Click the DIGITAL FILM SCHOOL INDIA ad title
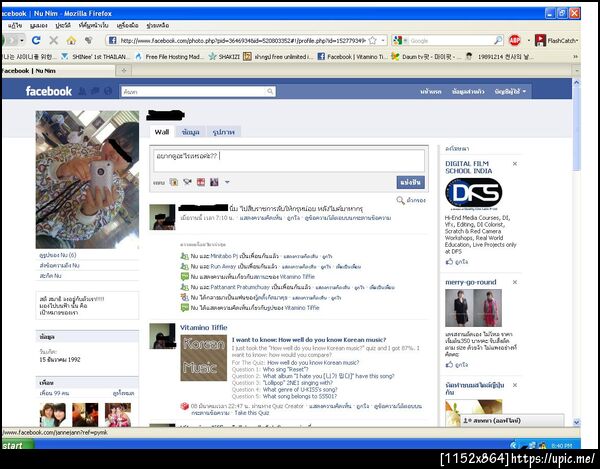 (x=468, y=167)
